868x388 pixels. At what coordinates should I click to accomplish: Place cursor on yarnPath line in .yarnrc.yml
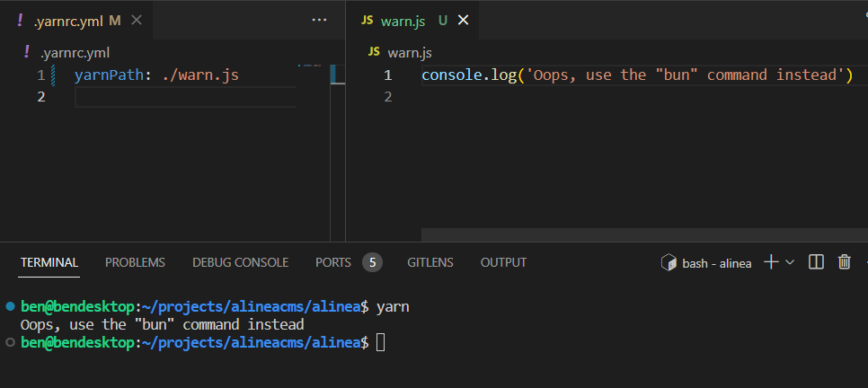[156, 75]
